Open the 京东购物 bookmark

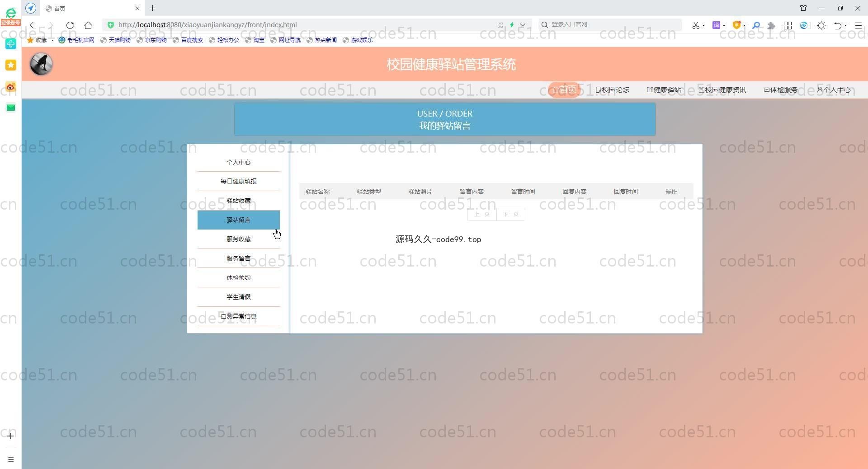(x=151, y=40)
